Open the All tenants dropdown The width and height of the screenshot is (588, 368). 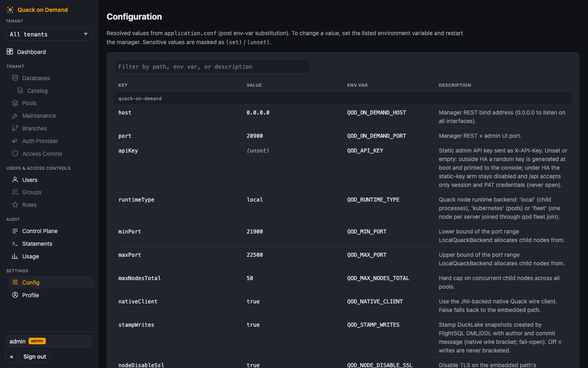tap(49, 34)
